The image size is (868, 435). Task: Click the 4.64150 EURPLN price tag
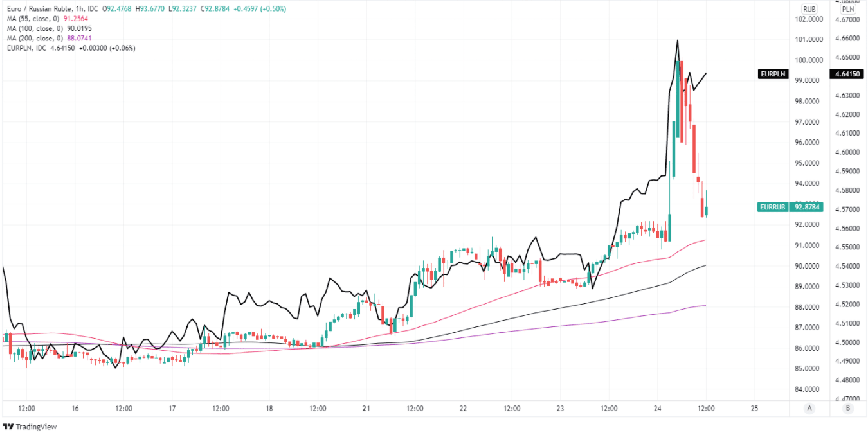pos(847,75)
